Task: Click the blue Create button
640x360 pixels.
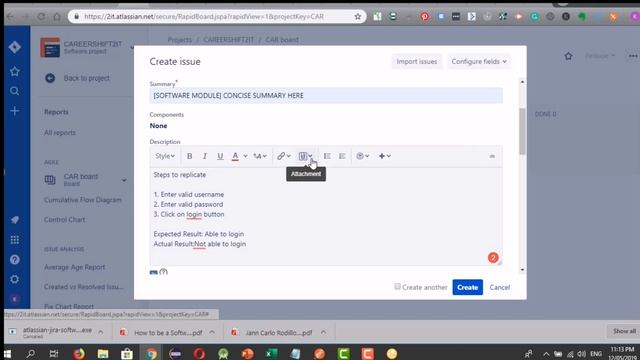Action: (467, 287)
